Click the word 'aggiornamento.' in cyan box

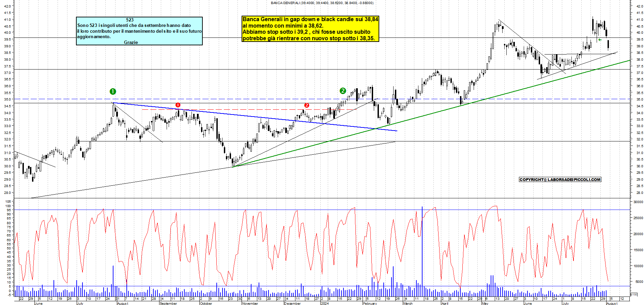click(x=94, y=37)
